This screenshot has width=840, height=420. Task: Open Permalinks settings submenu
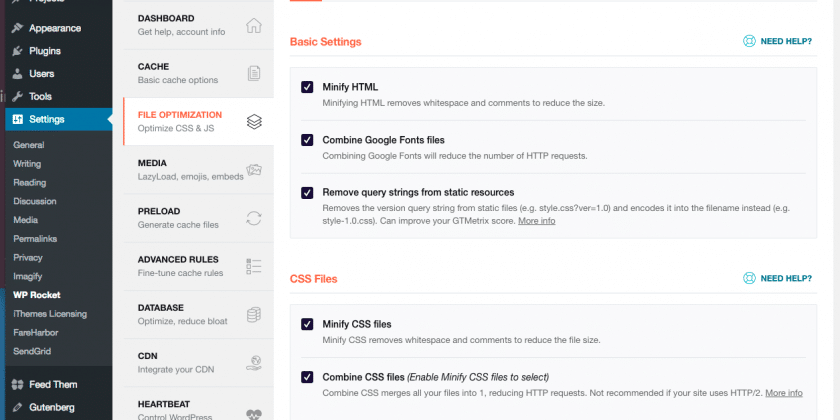(35, 238)
